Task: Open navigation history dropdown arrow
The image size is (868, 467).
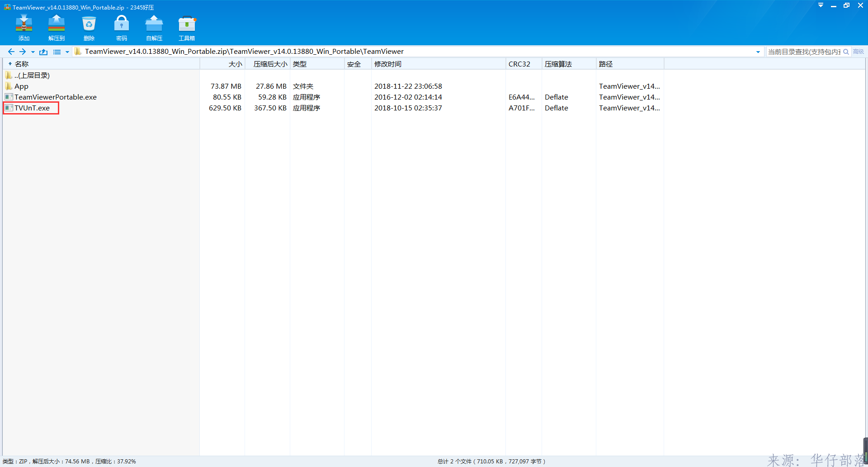Action: pos(33,52)
